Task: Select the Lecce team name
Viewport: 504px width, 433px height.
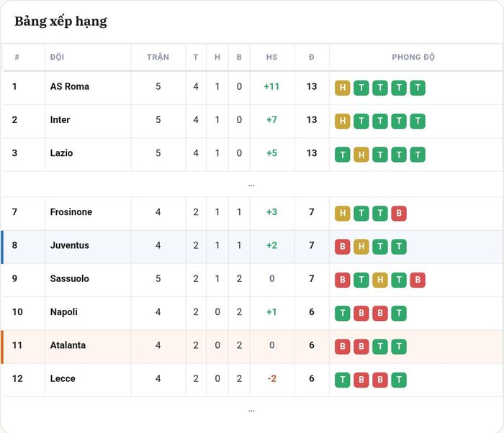Action: (x=63, y=378)
